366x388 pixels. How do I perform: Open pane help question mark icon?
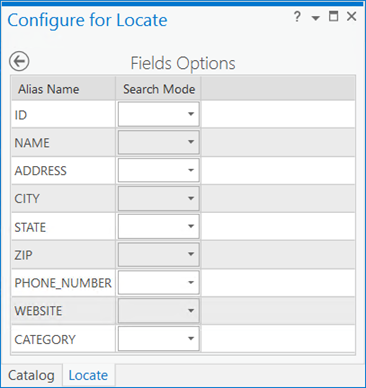pos(297,17)
